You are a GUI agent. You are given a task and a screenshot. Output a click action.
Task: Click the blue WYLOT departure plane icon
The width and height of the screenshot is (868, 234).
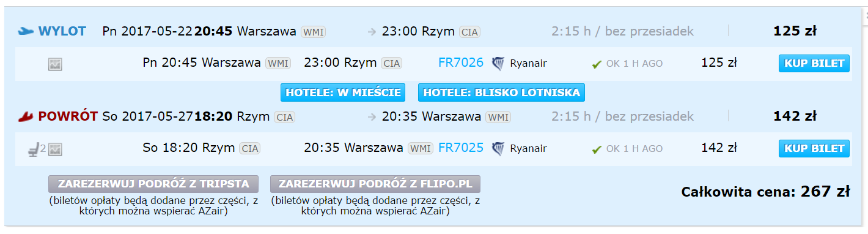(25, 31)
